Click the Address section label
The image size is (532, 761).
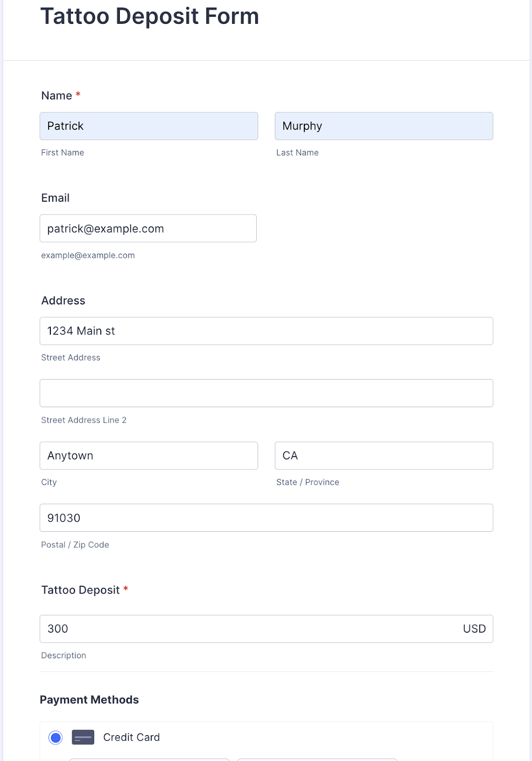pyautogui.click(x=63, y=301)
